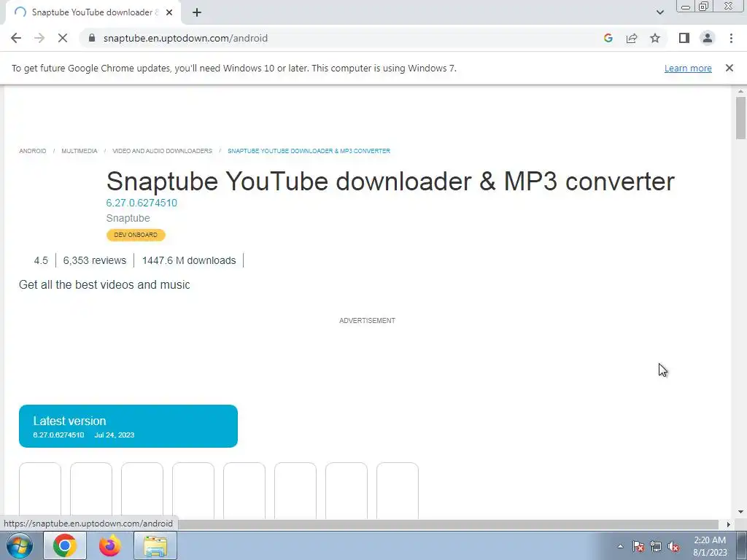Open the network status tray icon

pyautogui.click(x=656, y=547)
